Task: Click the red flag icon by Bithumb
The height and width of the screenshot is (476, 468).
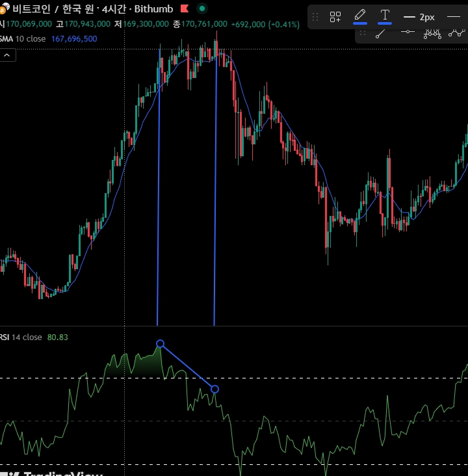Action: [185, 9]
